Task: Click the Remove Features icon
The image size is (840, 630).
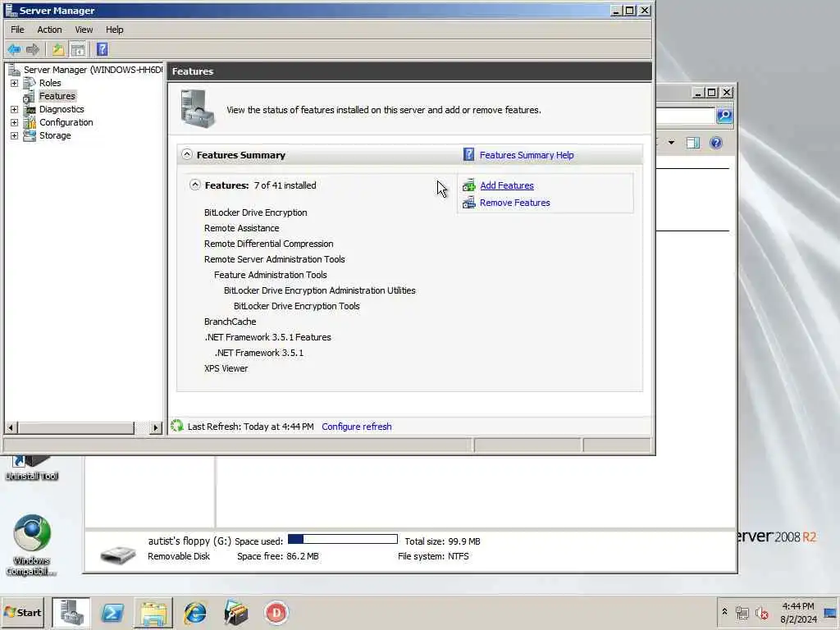Action: pyautogui.click(x=468, y=203)
